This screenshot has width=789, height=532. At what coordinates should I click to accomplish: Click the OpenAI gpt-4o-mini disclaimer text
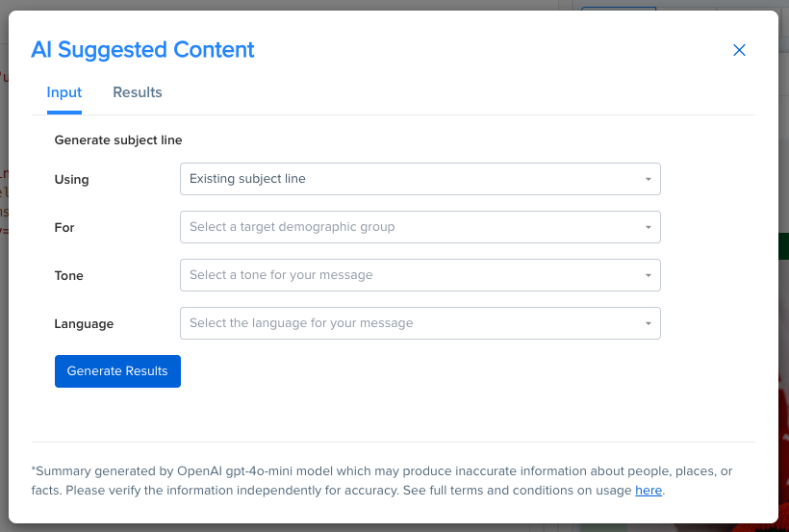(x=381, y=481)
